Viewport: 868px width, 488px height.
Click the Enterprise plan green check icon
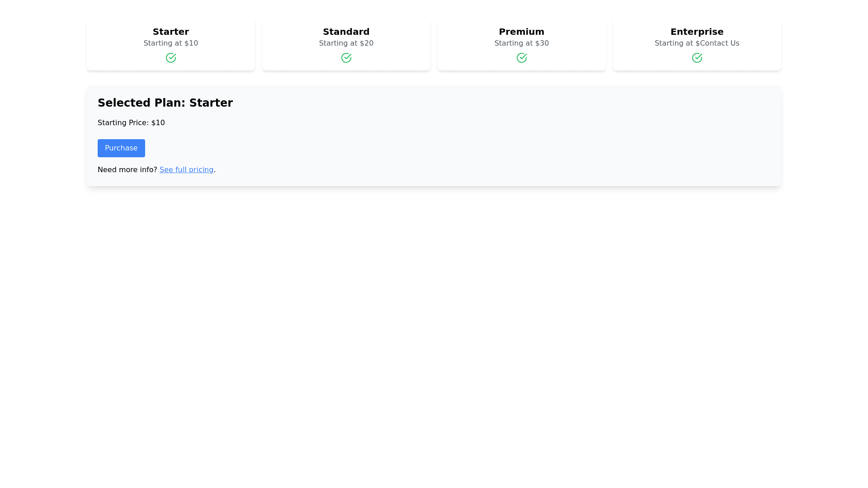(697, 58)
